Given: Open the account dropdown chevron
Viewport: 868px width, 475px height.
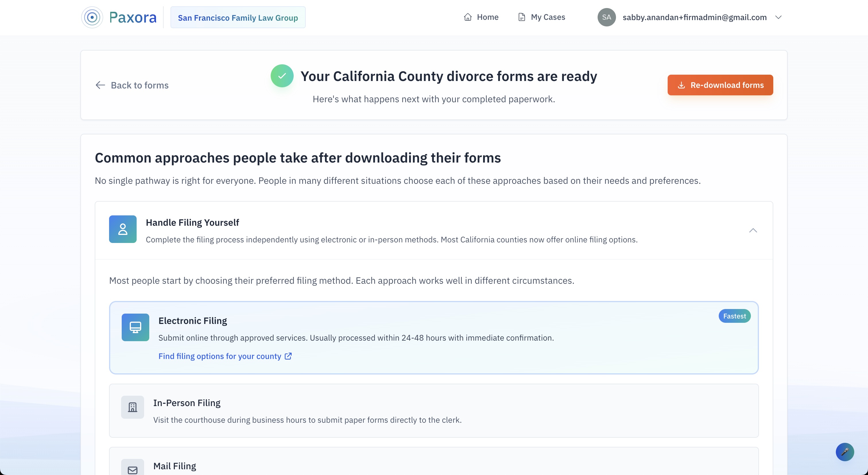Looking at the screenshot, I should pyautogui.click(x=778, y=17).
